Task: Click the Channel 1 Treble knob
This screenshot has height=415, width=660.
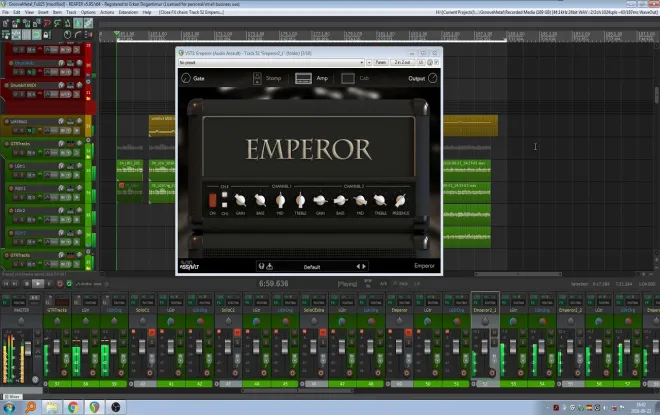Action: pos(300,200)
